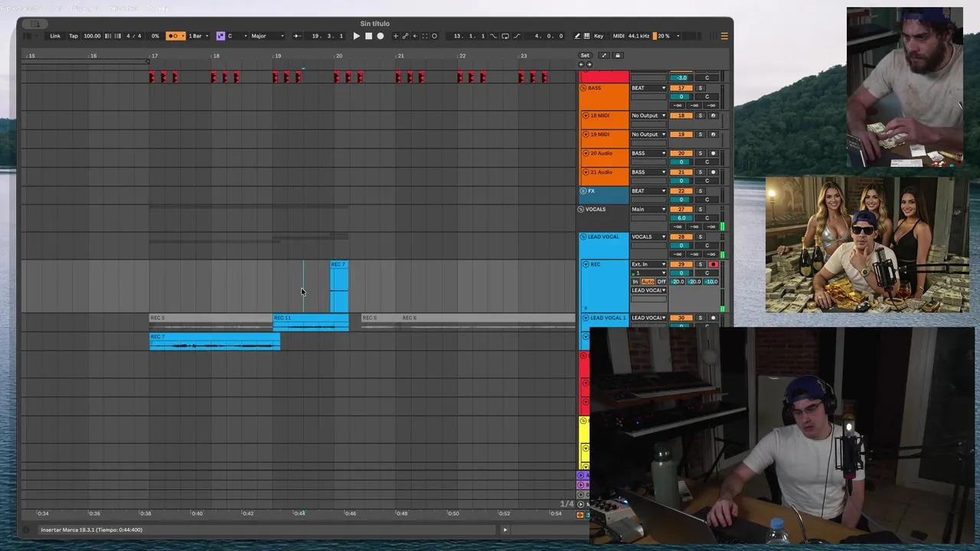Fold the 18 MIDI track
980x551 pixels.
click(586, 116)
